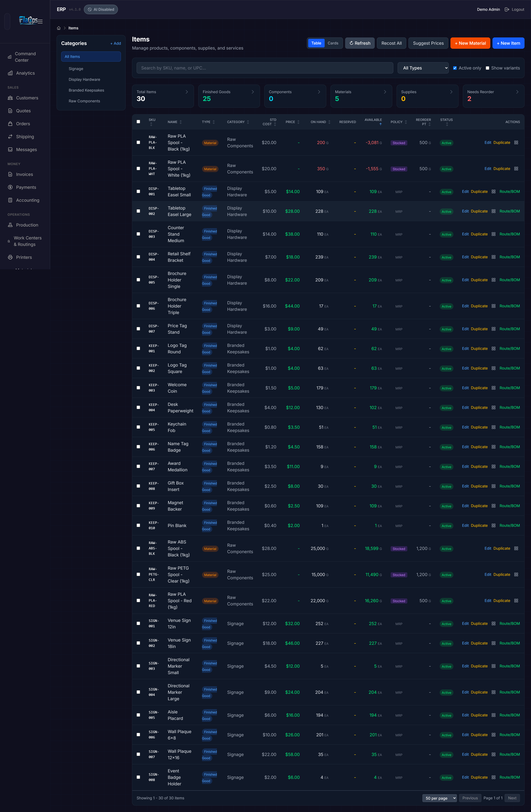Open Production in sidebar
This screenshot has width=531, height=812.
coord(25,225)
